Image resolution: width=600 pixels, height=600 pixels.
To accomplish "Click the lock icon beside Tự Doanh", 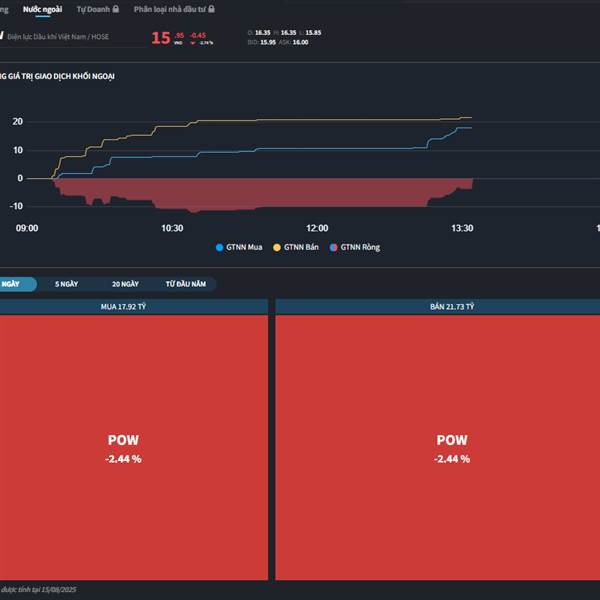I will click(116, 9).
